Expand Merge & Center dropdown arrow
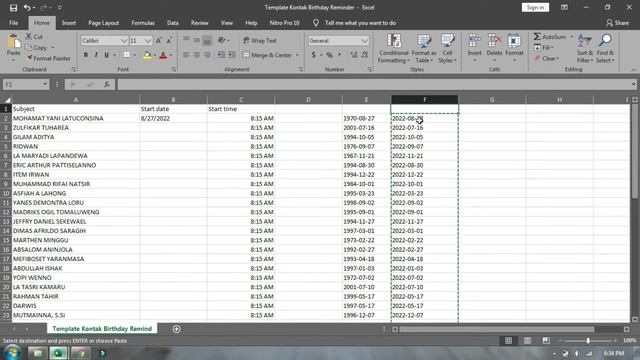The image size is (640, 360). point(297,55)
